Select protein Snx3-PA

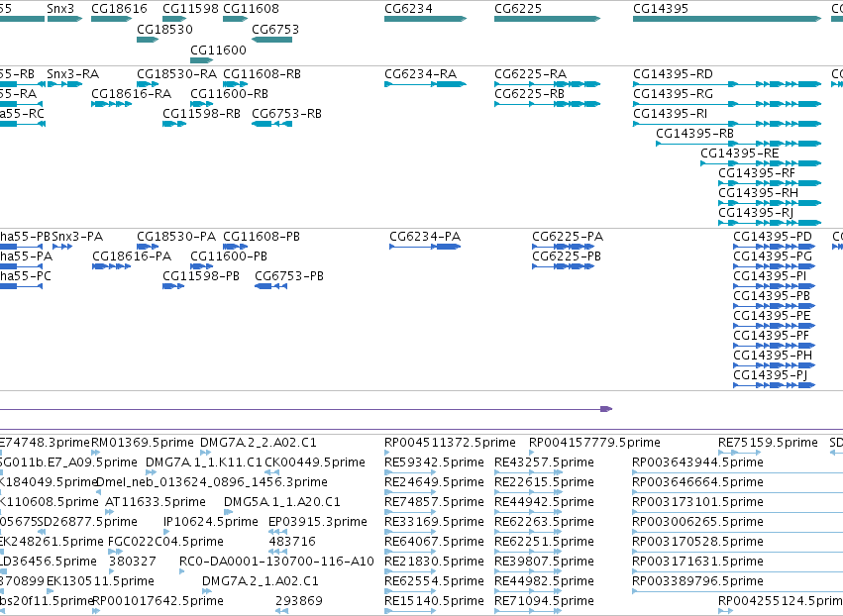(x=62, y=247)
